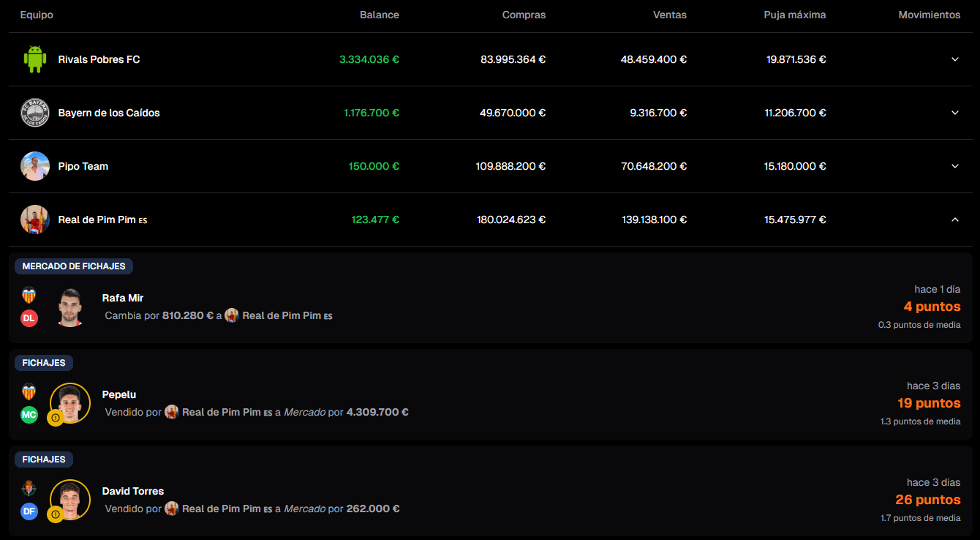The width and height of the screenshot is (980, 540).
Task: Click Valladolid club crest beside David Torres
Action: [x=29, y=488]
